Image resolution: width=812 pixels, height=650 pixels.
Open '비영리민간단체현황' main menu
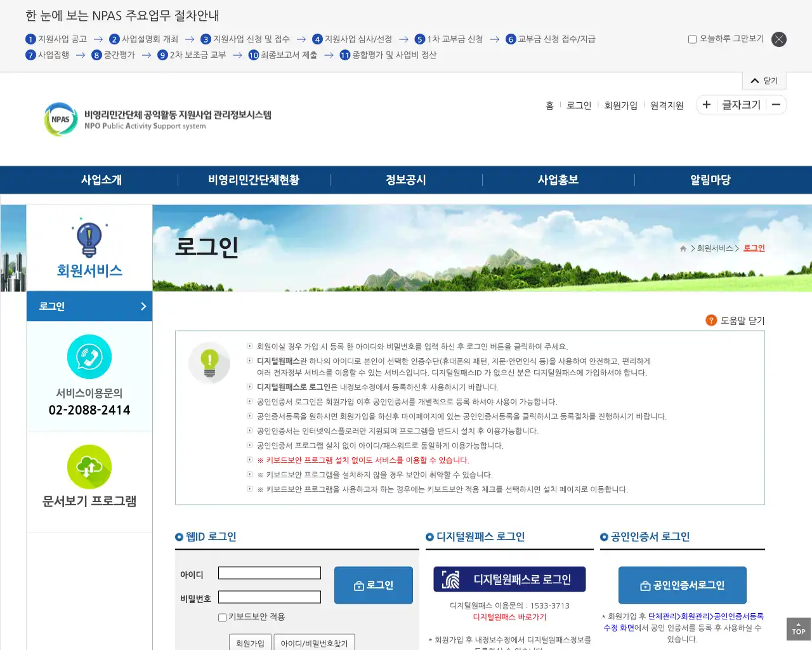pyautogui.click(x=254, y=180)
